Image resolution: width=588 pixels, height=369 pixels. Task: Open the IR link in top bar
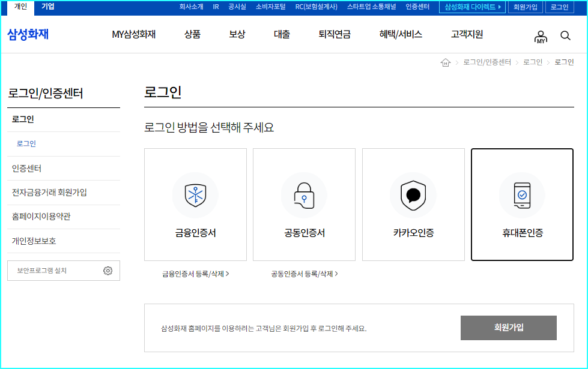pos(216,7)
